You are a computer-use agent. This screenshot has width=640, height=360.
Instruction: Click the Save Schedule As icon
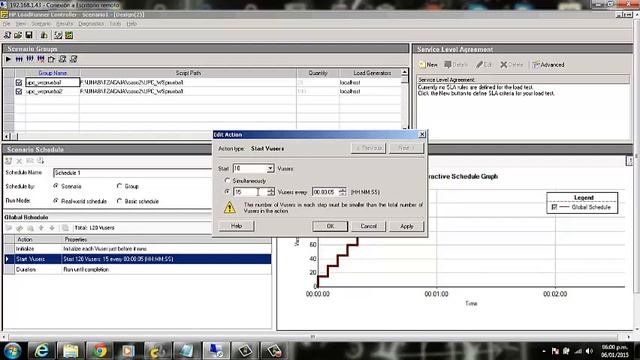pyautogui.click(x=40, y=161)
